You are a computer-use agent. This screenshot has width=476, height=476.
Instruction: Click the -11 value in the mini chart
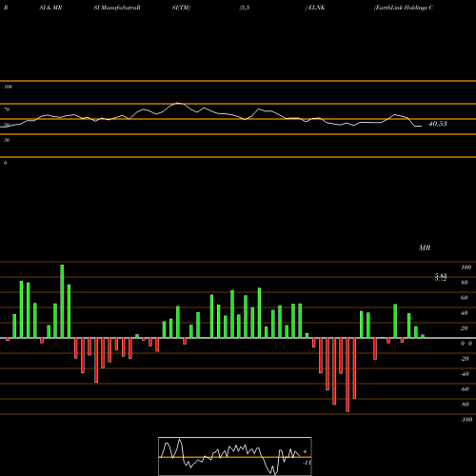point(307,463)
